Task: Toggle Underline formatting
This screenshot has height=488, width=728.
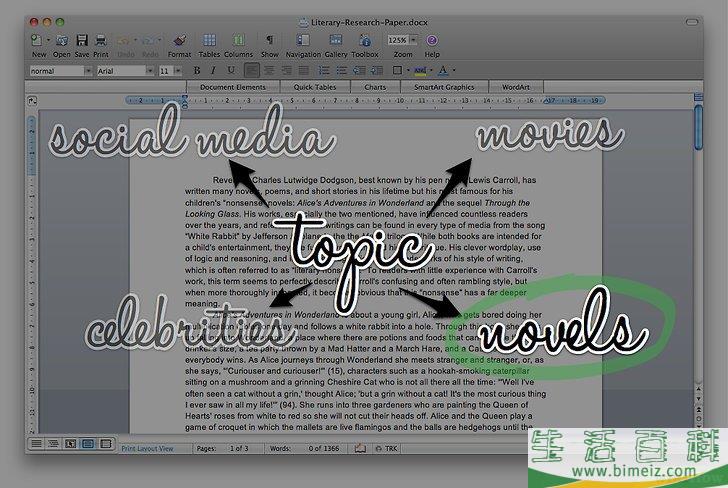Action: pyautogui.click(x=231, y=71)
